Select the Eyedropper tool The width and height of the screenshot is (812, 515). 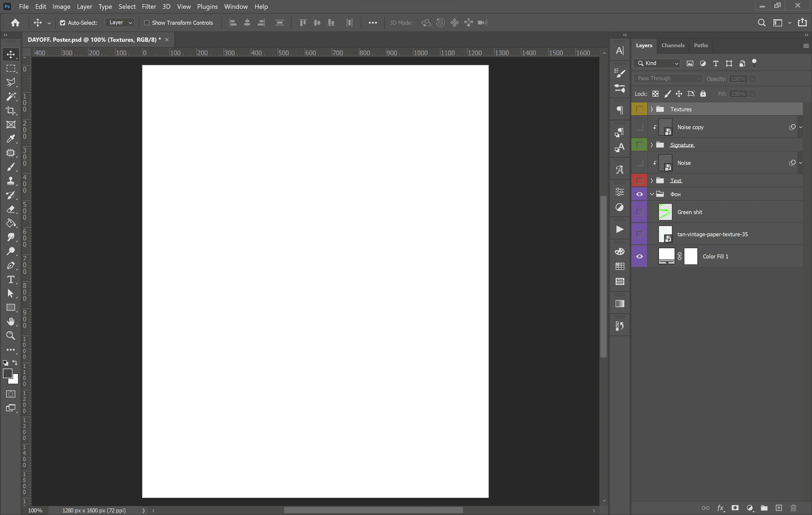[x=11, y=139]
